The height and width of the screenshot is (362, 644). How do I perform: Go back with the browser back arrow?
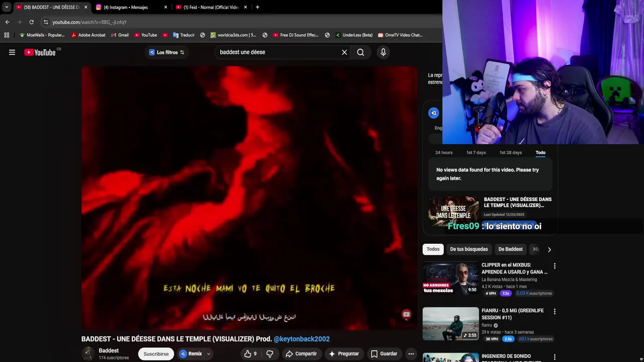[x=7, y=22]
